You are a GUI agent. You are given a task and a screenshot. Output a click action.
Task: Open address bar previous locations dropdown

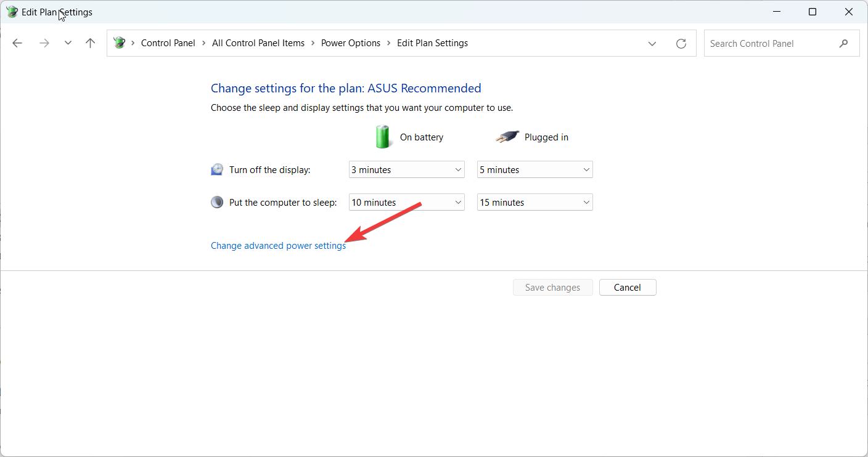[x=652, y=43]
